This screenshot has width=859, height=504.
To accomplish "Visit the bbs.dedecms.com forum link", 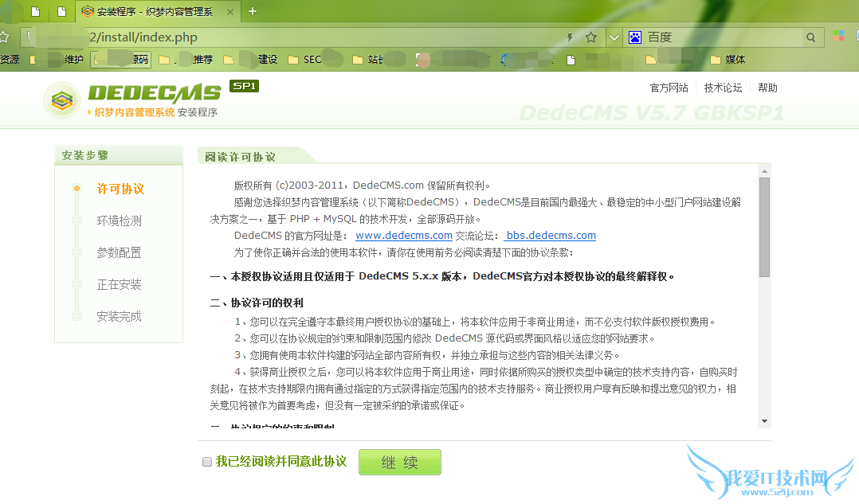I will 550,235.
